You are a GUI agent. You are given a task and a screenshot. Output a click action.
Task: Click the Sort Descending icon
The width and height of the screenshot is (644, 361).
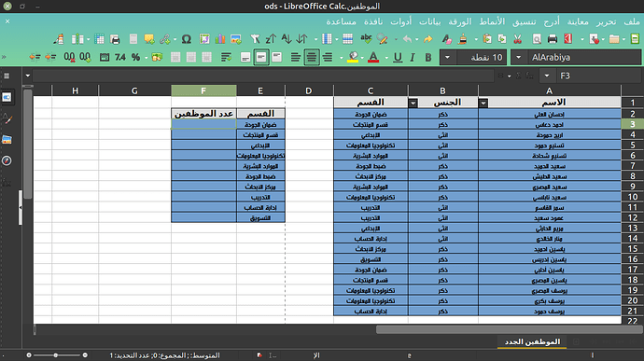271,39
